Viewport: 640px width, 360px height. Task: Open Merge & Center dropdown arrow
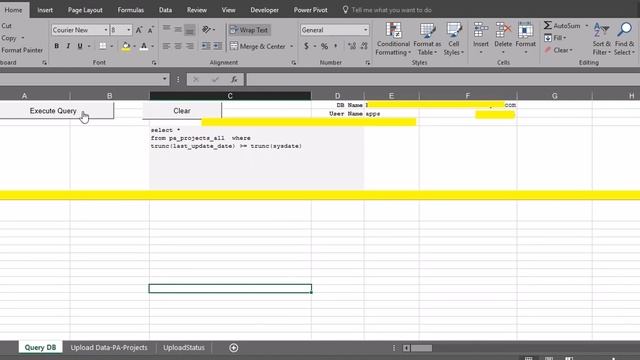291,46
